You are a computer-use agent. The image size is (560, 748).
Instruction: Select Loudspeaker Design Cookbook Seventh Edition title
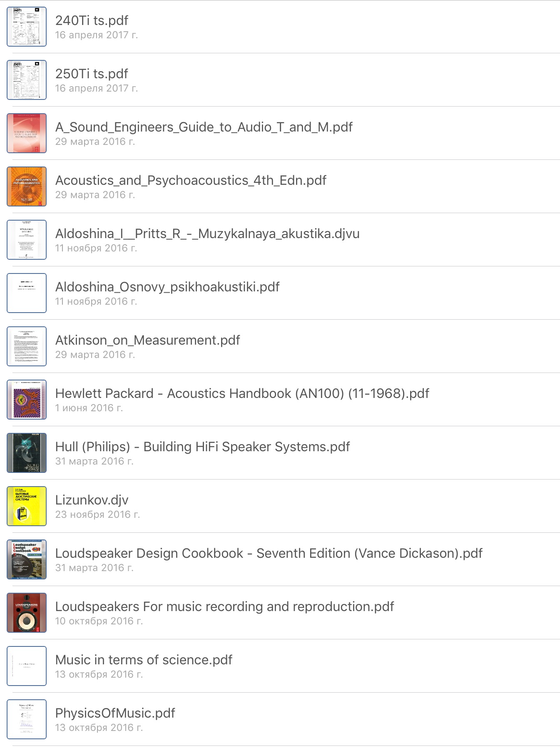[269, 553]
